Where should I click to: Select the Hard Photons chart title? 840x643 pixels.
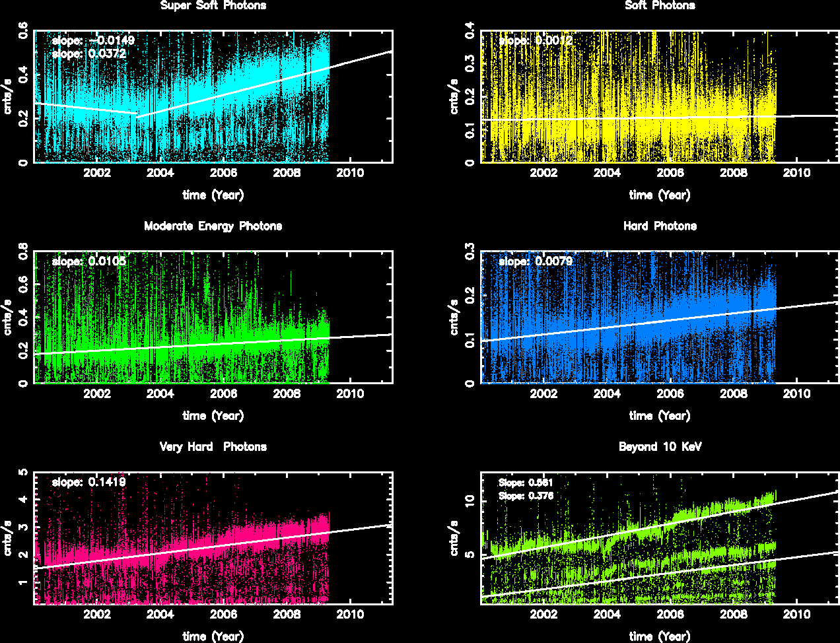coord(660,226)
